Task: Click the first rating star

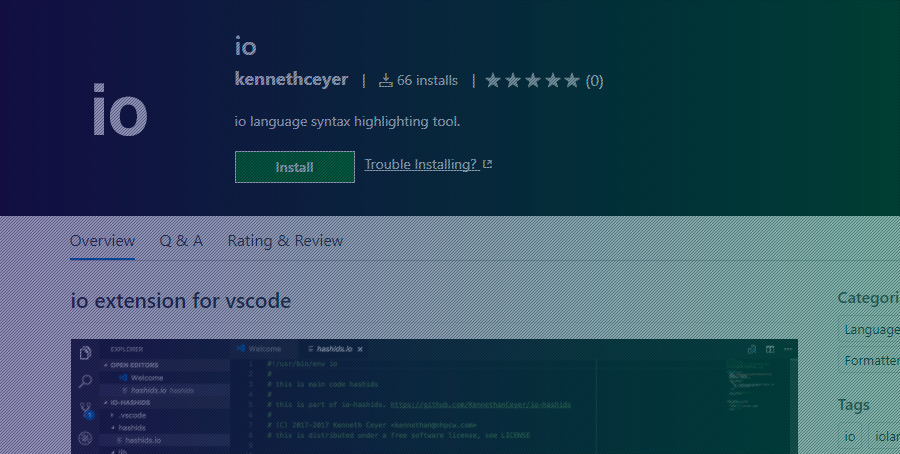Action: (x=492, y=80)
